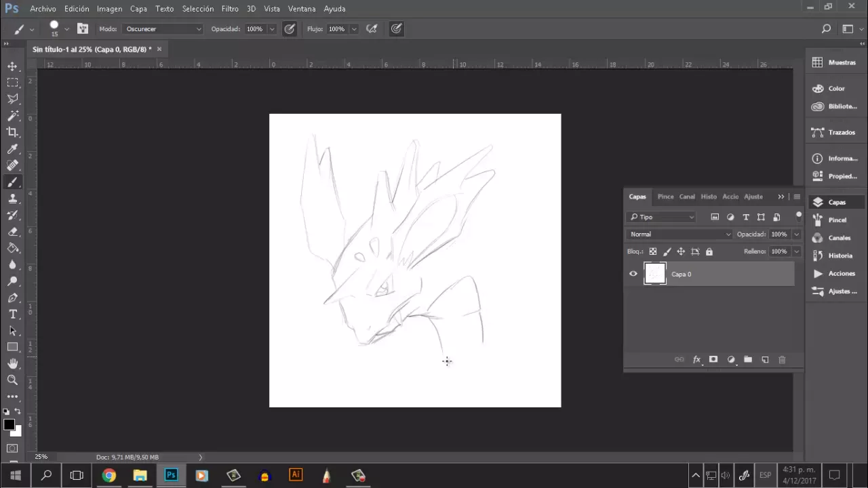868x488 pixels.
Task: Turn layer filtering on or off
Action: coord(798,216)
